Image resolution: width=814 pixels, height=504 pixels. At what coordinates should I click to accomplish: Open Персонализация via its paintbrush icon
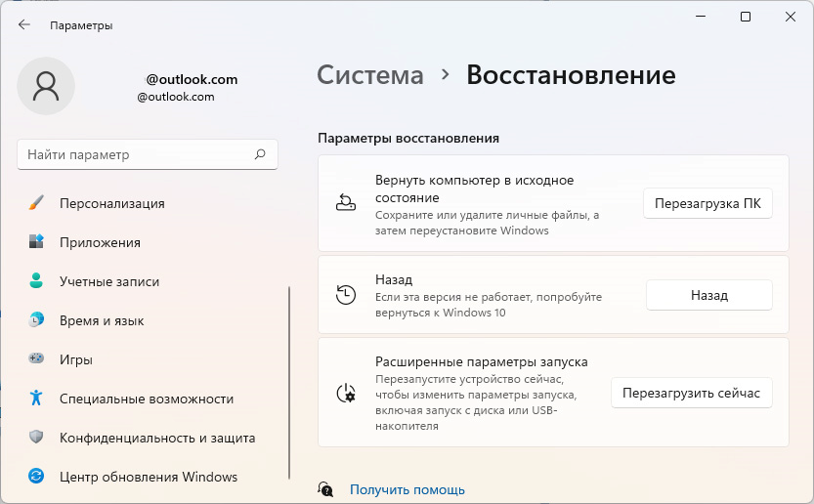click(x=36, y=203)
